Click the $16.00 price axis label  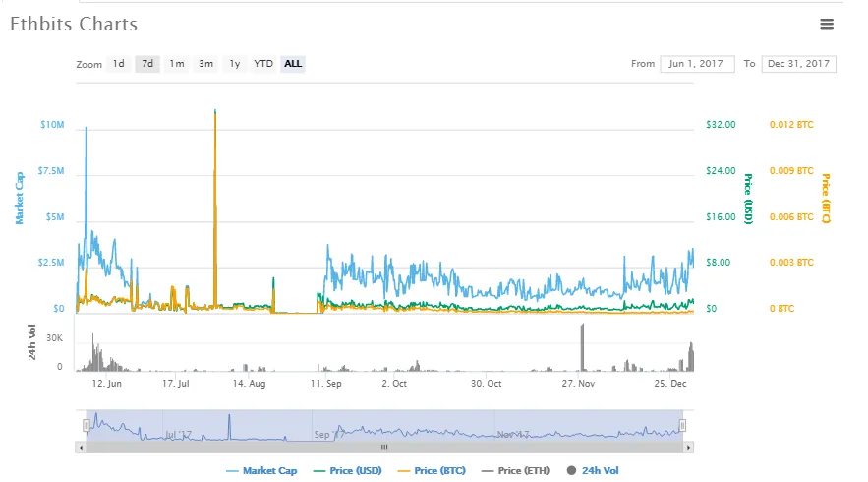pos(721,217)
